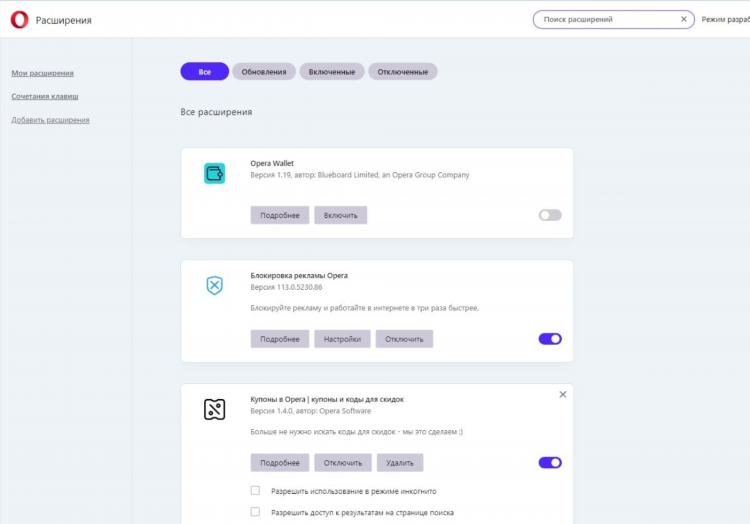Switch to the Отключенные tab

403,72
